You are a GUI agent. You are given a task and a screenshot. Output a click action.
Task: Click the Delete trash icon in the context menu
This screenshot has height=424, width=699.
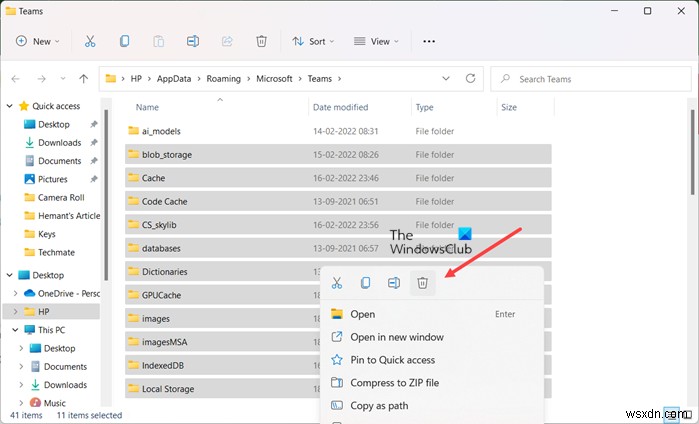click(422, 283)
